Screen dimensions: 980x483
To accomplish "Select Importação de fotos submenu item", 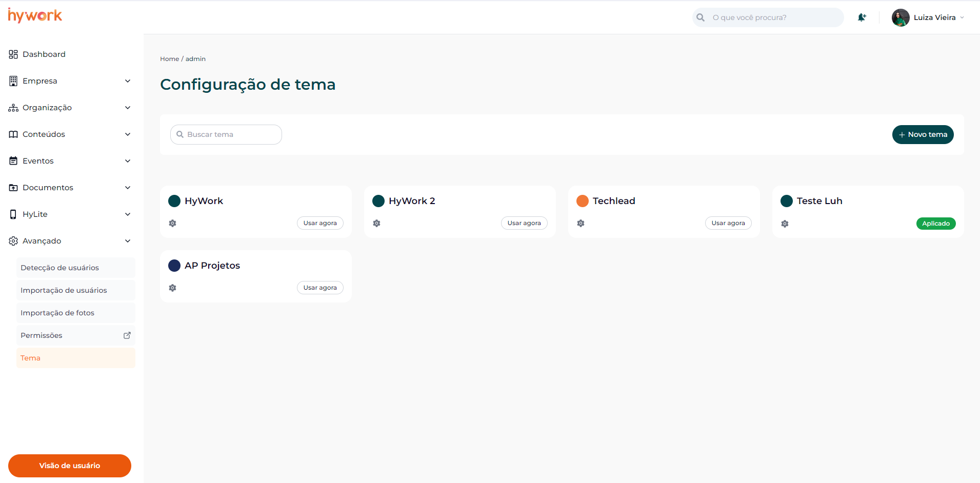I will pyautogui.click(x=57, y=313).
